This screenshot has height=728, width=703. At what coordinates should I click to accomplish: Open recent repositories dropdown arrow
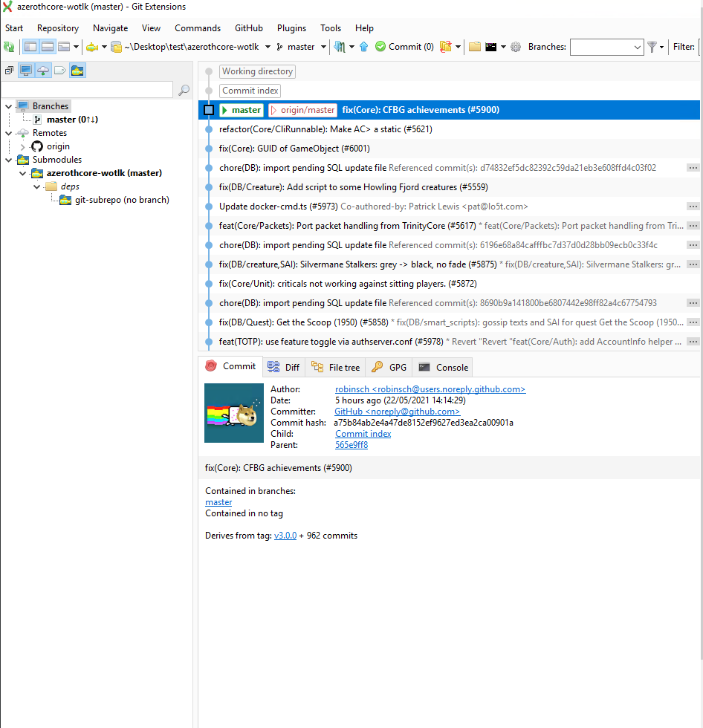[x=268, y=46]
